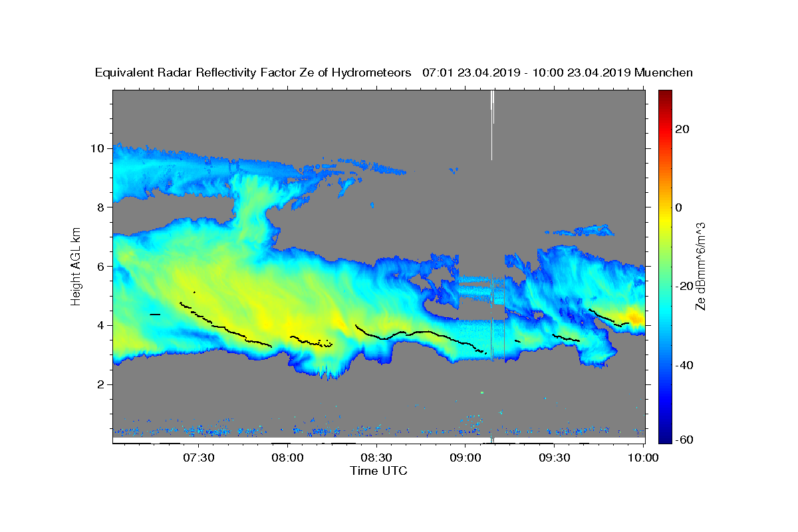This screenshot has height=532, width=798.
Task: Click the orange high-reflectivity spot near 10:00
Action: tap(634, 319)
